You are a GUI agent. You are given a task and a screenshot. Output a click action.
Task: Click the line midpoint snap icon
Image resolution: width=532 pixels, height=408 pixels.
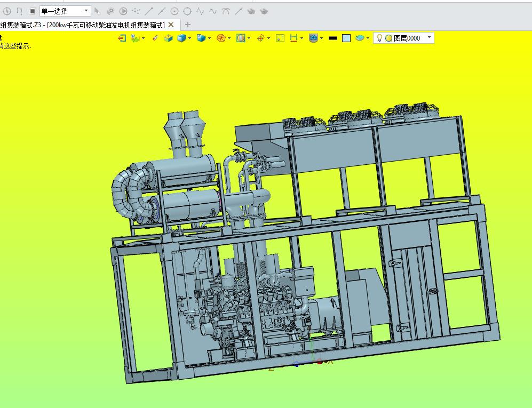(x=162, y=11)
